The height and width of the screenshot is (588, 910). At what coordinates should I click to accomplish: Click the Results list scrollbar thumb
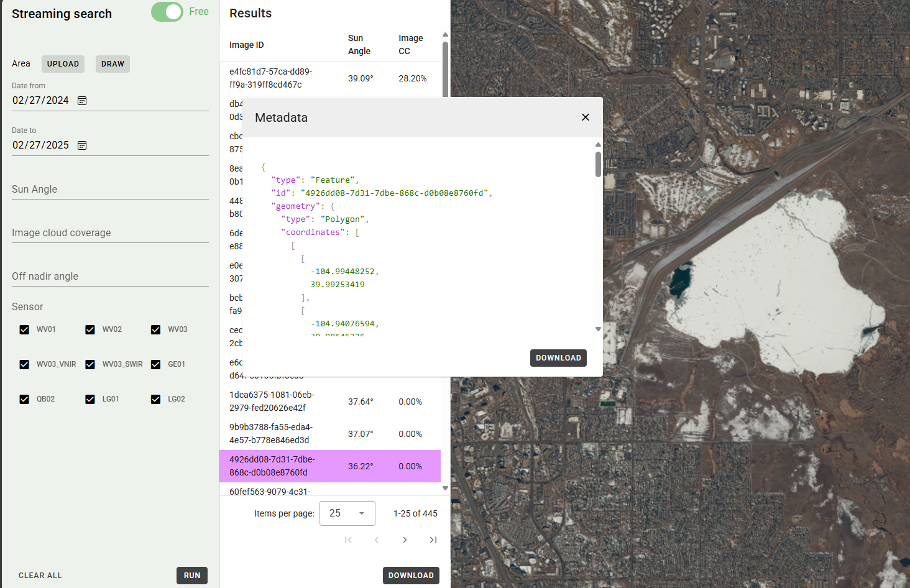tap(445, 69)
